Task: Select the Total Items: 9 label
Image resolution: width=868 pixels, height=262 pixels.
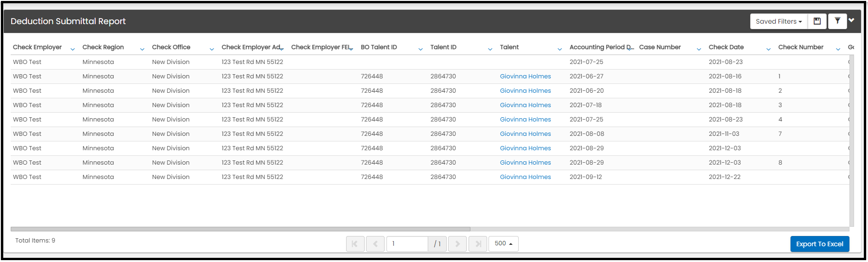Action: [x=35, y=241]
